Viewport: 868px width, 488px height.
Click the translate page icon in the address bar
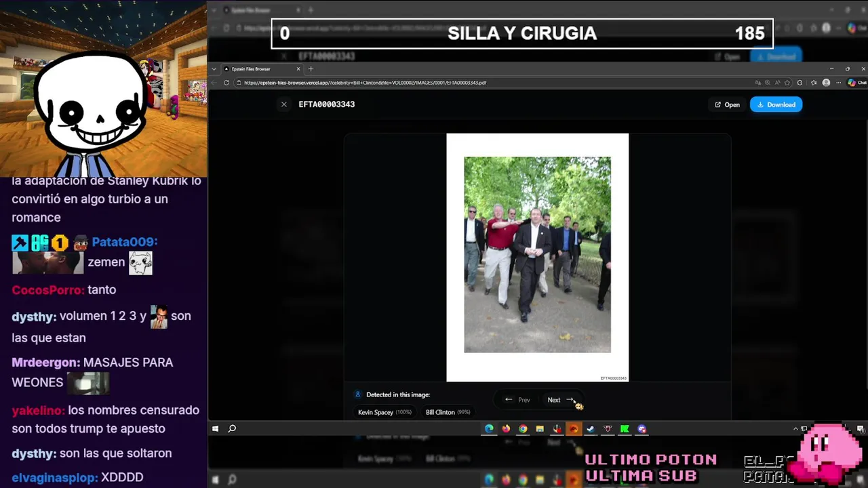point(757,83)
